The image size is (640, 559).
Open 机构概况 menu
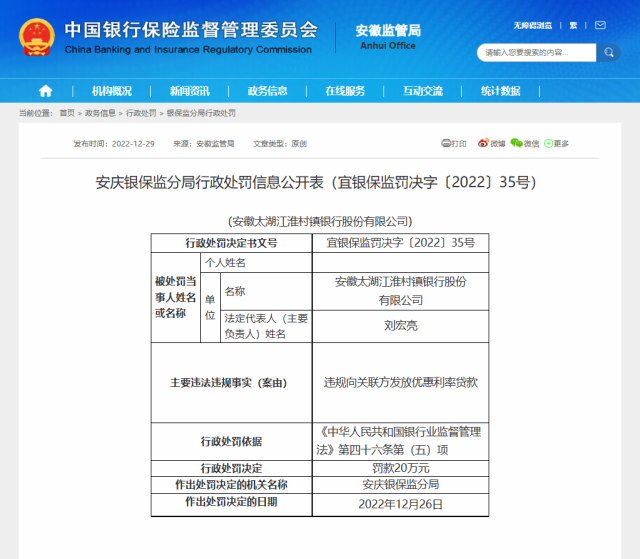pyautogui.click(x=112, y=91)
